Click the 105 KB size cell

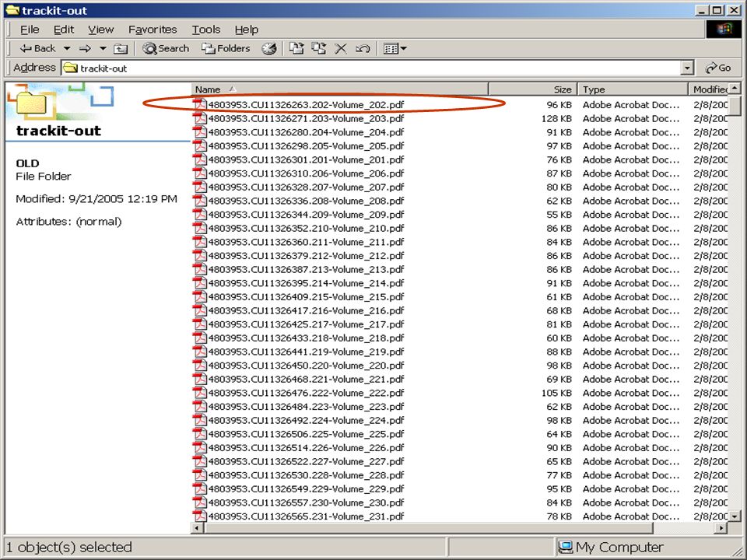tap(556, 393)
